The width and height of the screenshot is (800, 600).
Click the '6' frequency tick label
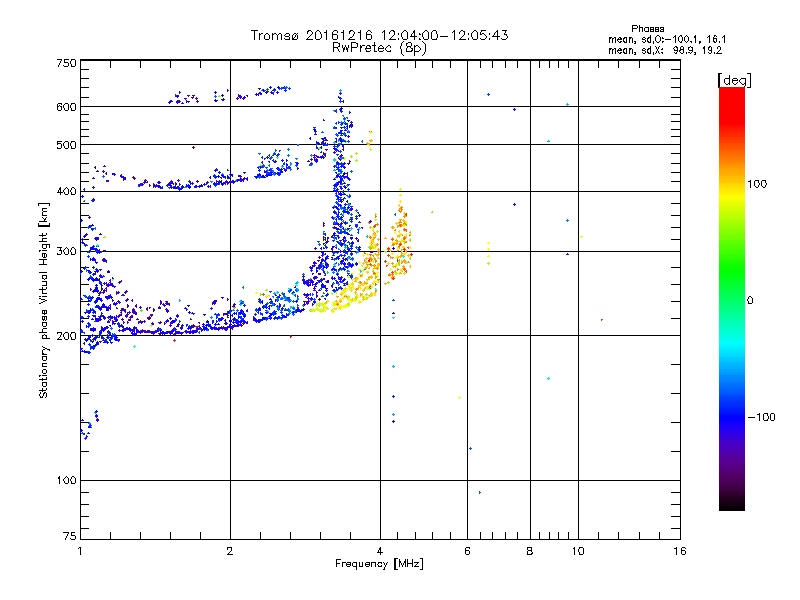[467, 551]
